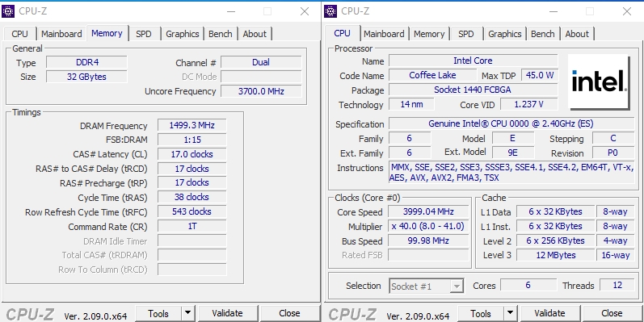Open the SPD tab in right window

[x=466, y=34]
